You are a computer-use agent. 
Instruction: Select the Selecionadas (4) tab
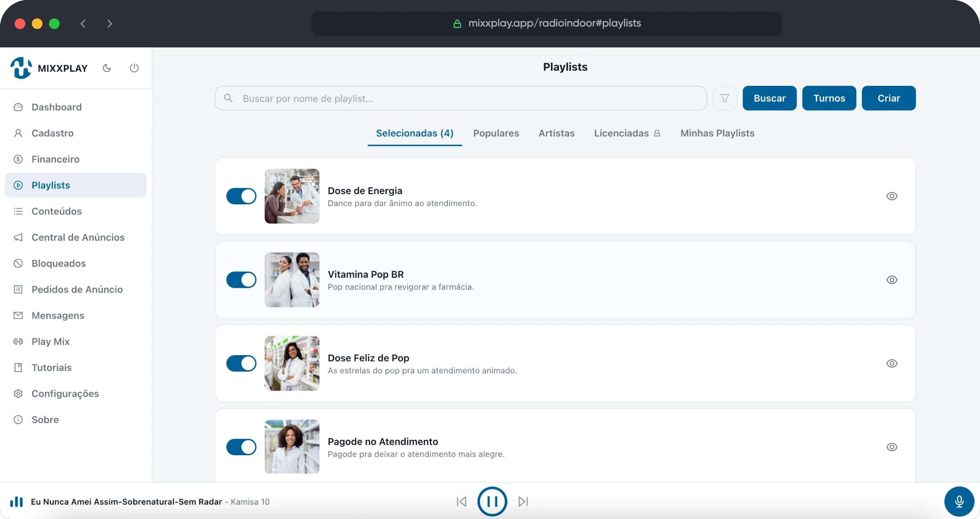(x=415, y=133)
